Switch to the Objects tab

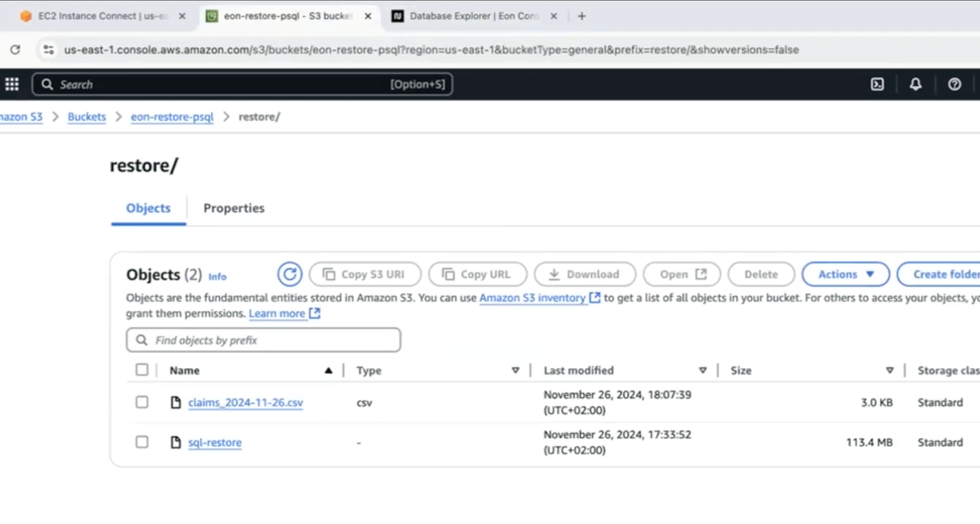point(148,208)
